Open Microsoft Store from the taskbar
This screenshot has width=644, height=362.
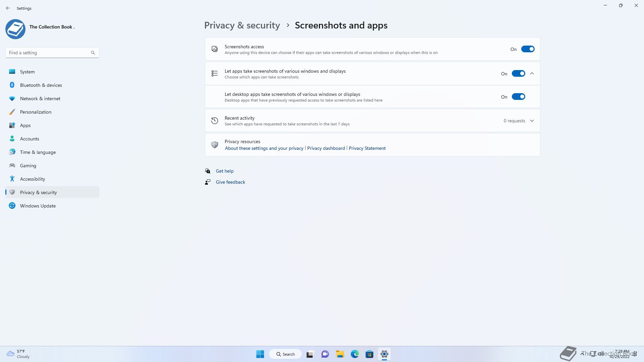pyautogui.click(x=370, y=354)
